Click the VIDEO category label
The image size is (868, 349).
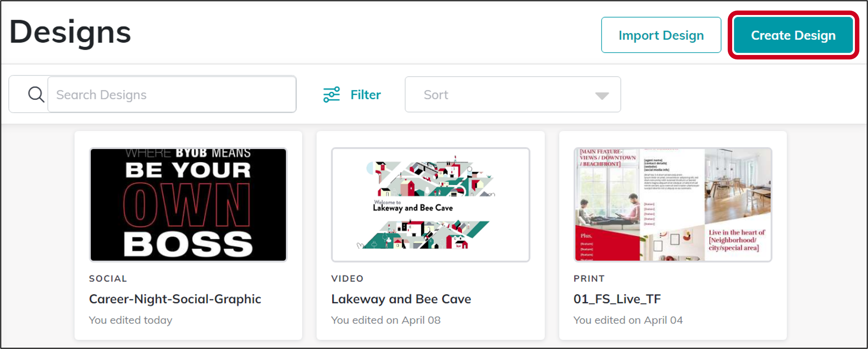pos(347,279)
